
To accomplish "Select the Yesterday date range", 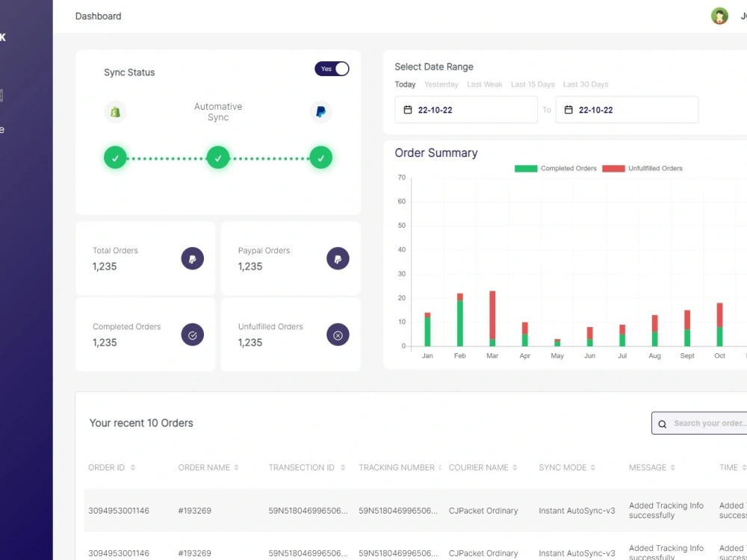I will coord(441,84).
